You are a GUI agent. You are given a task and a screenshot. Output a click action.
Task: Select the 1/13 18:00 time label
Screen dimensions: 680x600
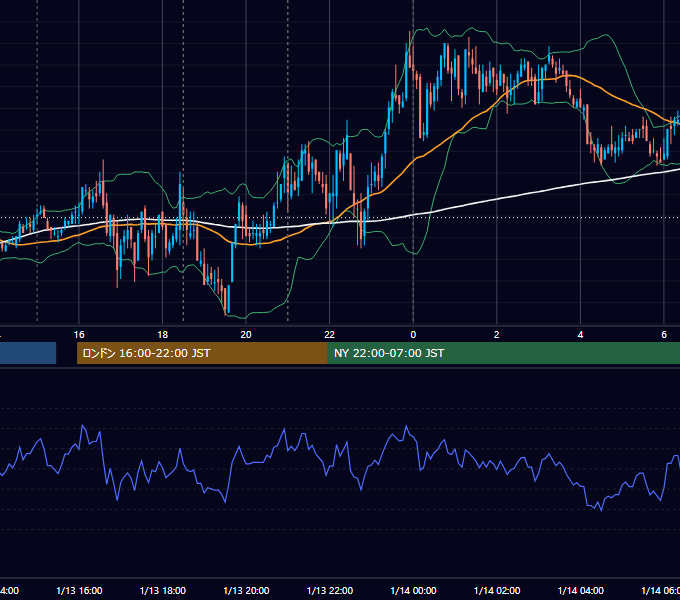click(x=163, y=590)
